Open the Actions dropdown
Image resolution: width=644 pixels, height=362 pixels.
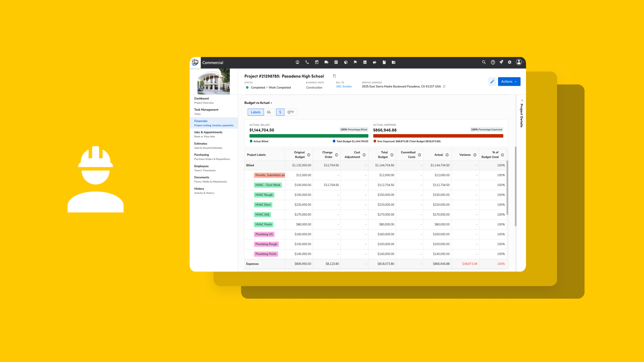click(509, 81)
